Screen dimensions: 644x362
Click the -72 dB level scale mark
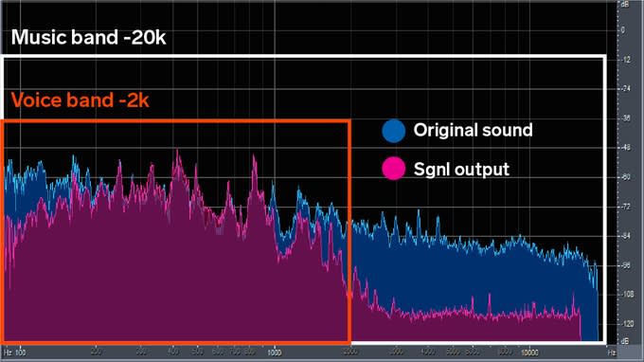pyautogui.click(x=625, y=207)
